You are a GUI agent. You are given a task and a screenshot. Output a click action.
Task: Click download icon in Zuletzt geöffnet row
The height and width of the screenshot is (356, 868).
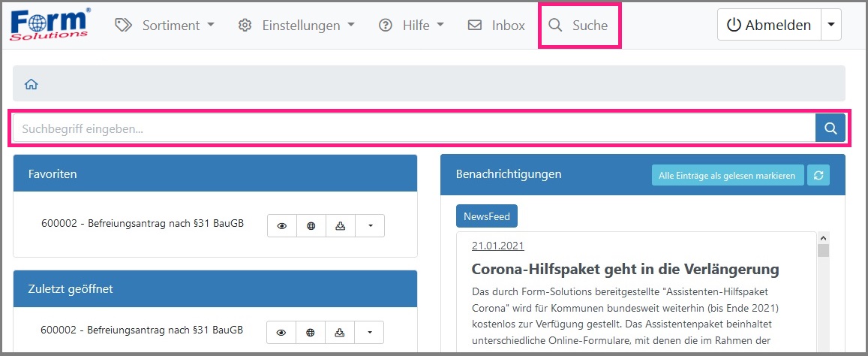340,331
